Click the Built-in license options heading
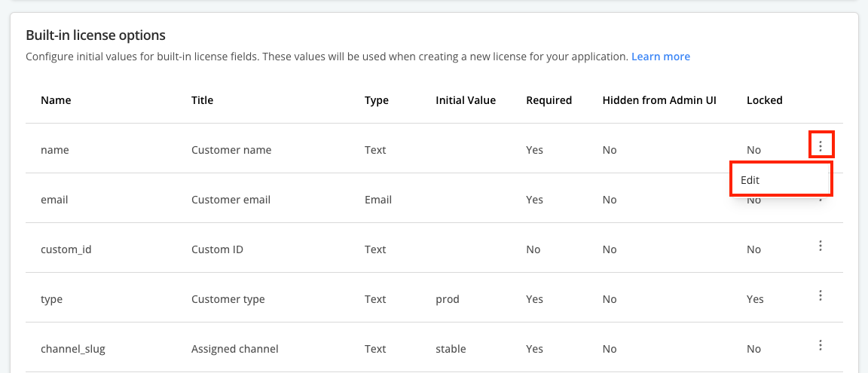The height and width of the screenshot is (373, 868). [x=96, y=35]
